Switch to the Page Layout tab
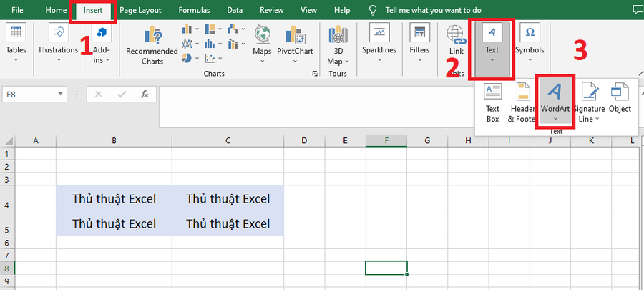The image size is (644, 290). pos(140,10)
